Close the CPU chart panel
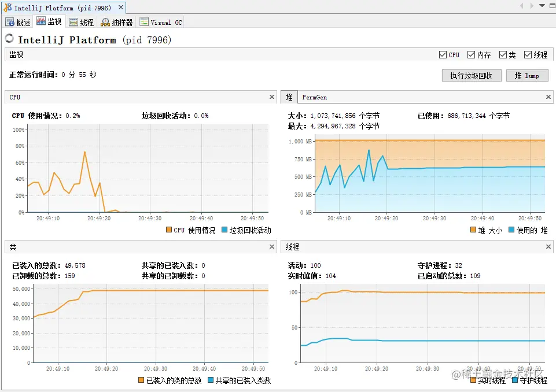Viewport: 556px width, 392px height. (x=272, y=97)
